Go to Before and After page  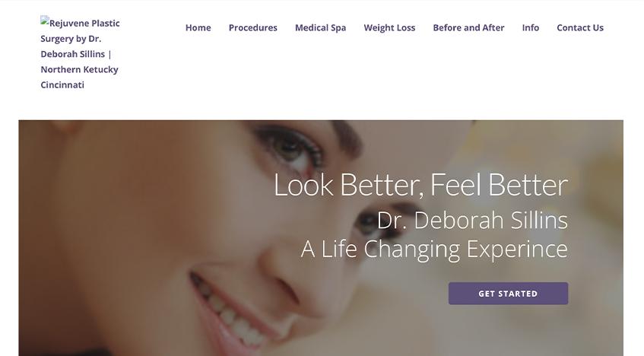tap(468, 27)
